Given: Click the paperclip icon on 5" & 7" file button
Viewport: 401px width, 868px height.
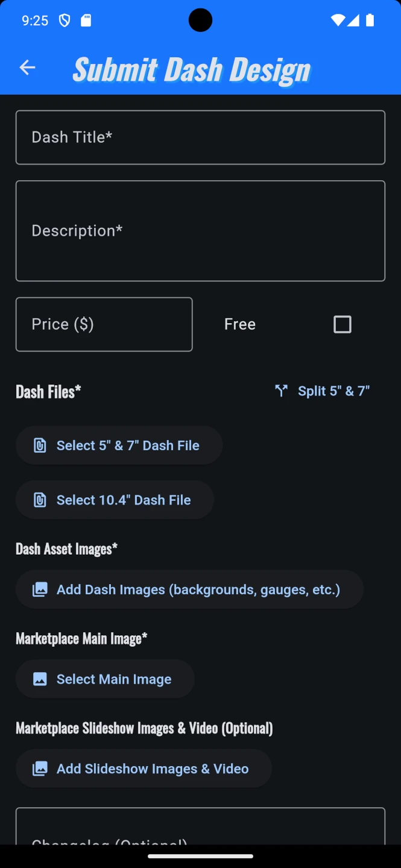Looking at the screenshot, I should click(39, 445).
